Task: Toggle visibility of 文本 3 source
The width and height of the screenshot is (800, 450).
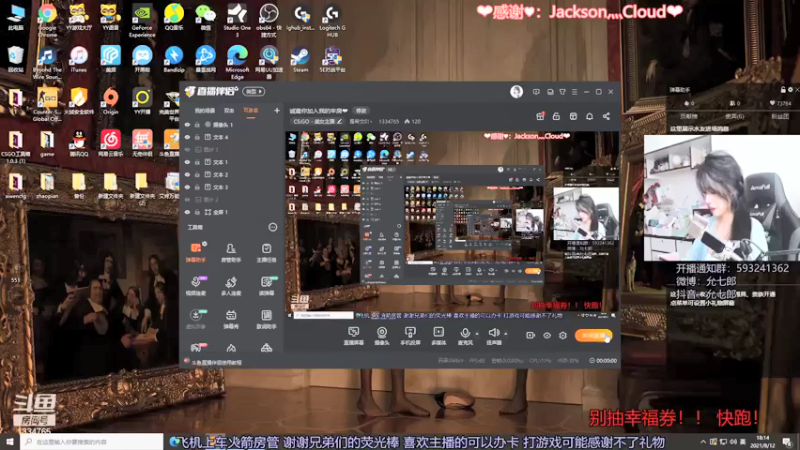Action: [x=187, y=187]
